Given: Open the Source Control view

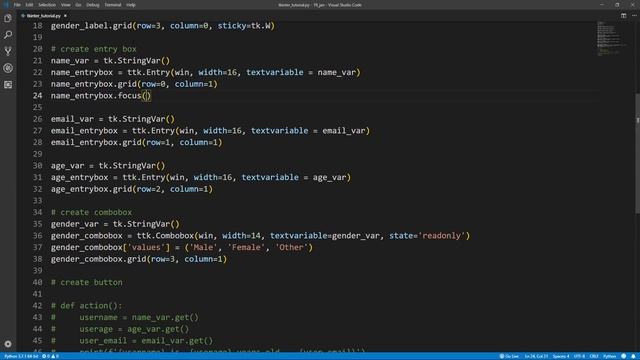Looking at the screenshot, I should click(8, 51).
